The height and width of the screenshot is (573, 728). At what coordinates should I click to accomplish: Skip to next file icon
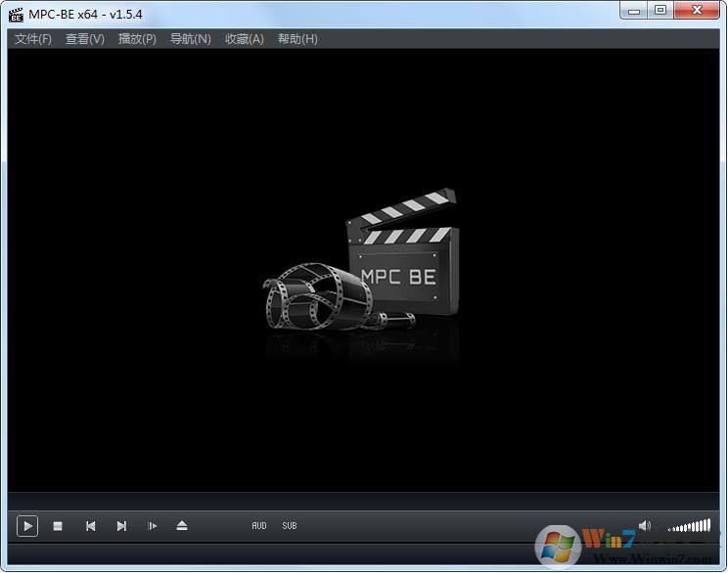(121, 526)
